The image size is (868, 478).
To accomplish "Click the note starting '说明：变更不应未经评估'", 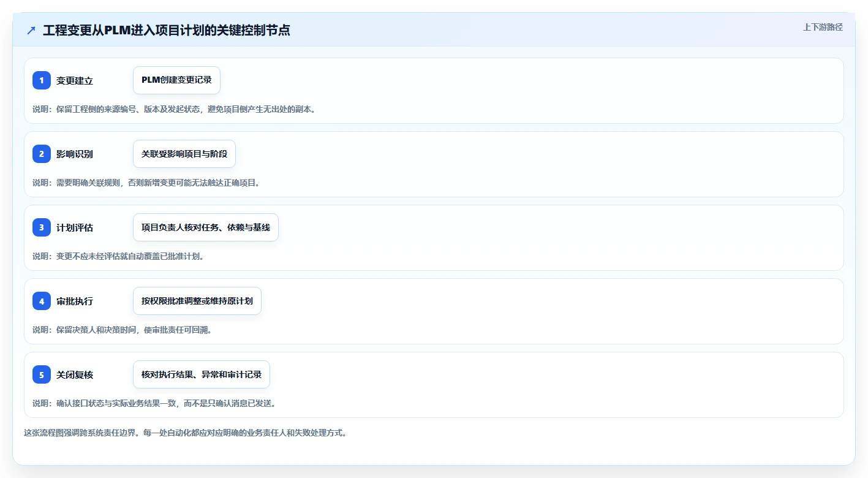I will pos(118,256).
